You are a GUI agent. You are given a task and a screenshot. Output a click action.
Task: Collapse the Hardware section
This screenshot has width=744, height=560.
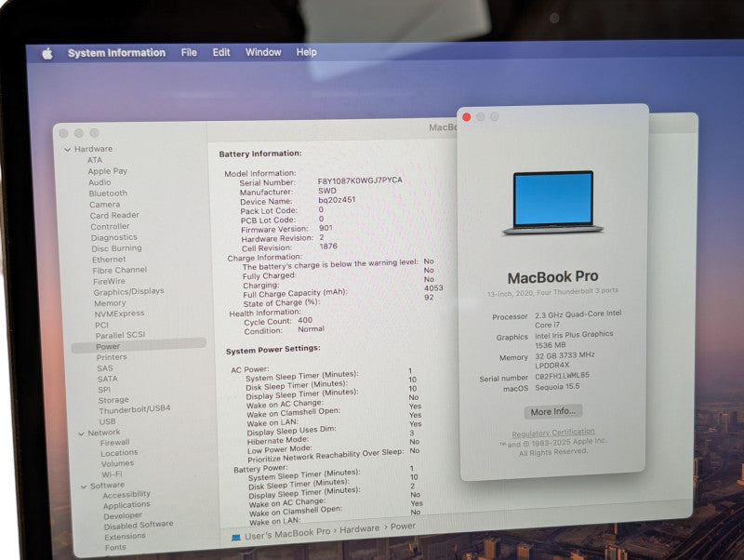click(x=67, y=150)
